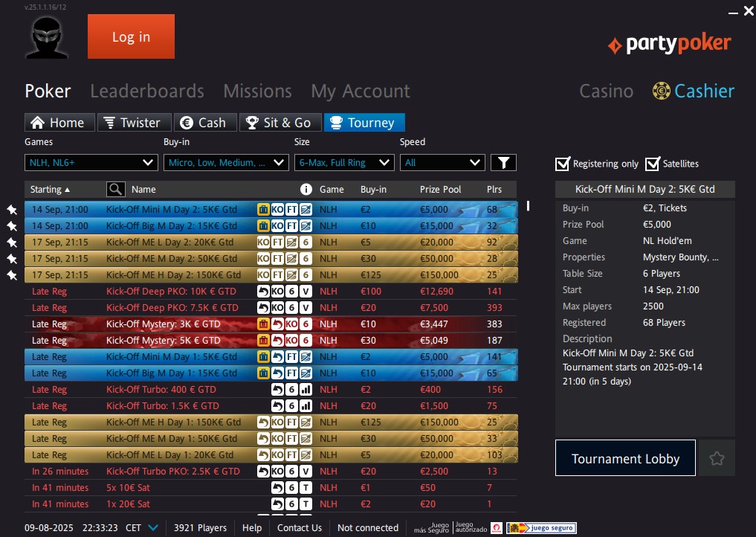This screenshot has width=756, height=537.
Task: Open the Size dropdown showing 6-Max, Full Ring
Action: (x=344, y=163)
